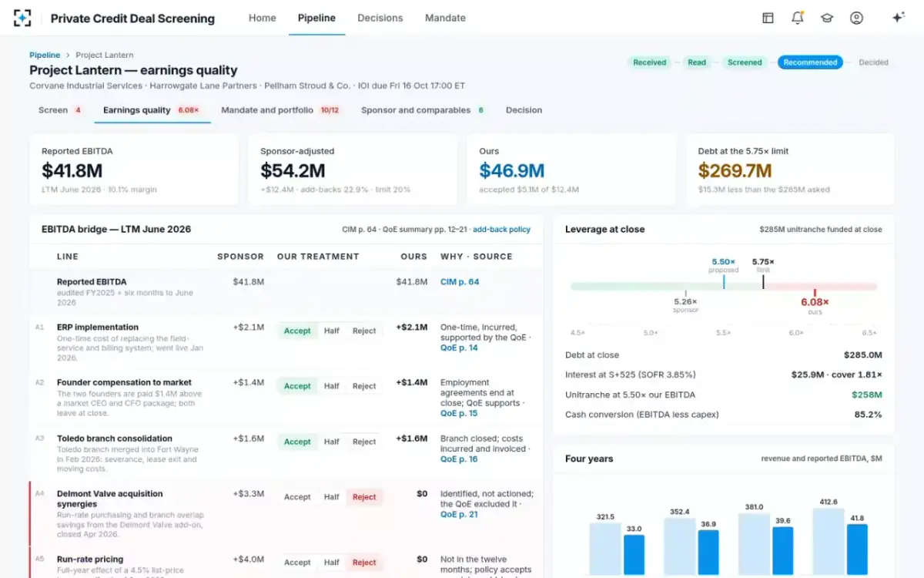This screenshot has height=578, width=924.
Task: Set Toledo branch consolidation to Half
Action: pyautogui.click(x=332, y=442)
